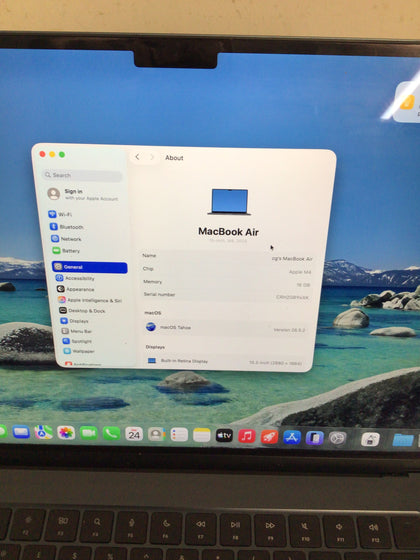Click System Settings in the Dock

(x=337, y=438)
